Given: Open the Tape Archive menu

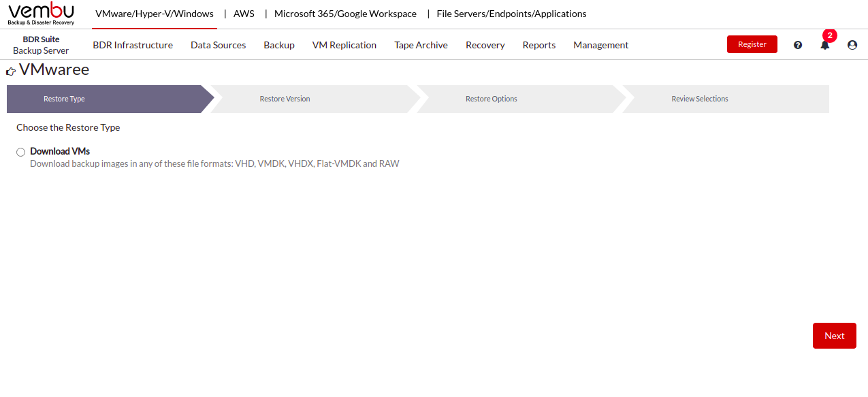Looking at the screenshot, I should pos(421,45).
